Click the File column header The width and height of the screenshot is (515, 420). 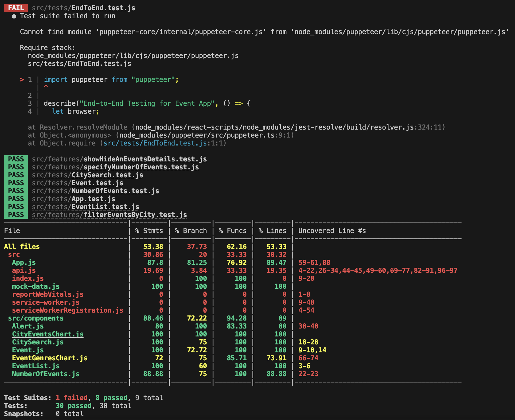(12, 231)
